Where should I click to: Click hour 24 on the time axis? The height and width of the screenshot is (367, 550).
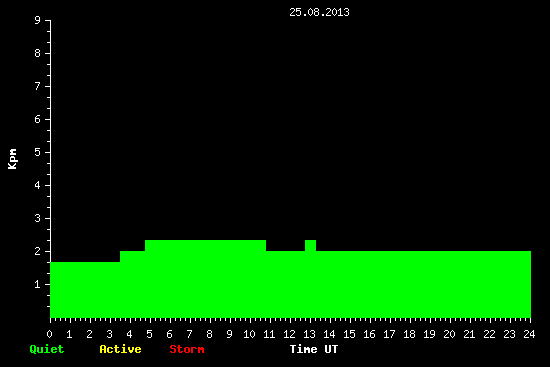pyautogui.click(x=529, y=334)
